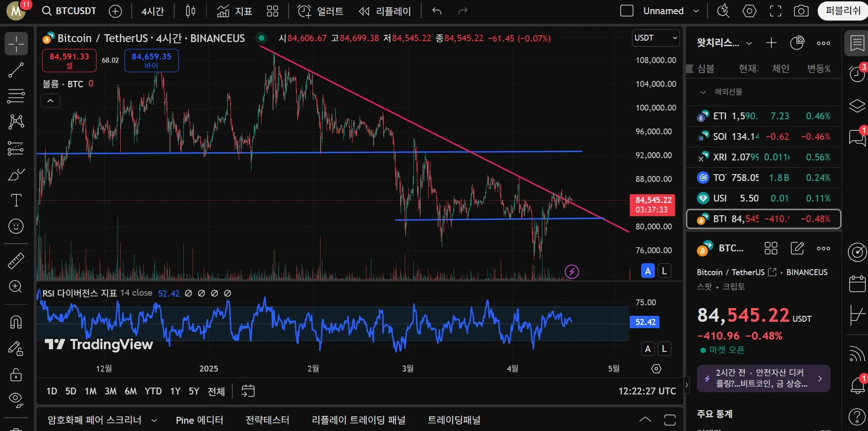The height and width of the screenshot is (431, 868).
Task: Open the forecasting and measurement tools
Action: (x=16, y=148)
